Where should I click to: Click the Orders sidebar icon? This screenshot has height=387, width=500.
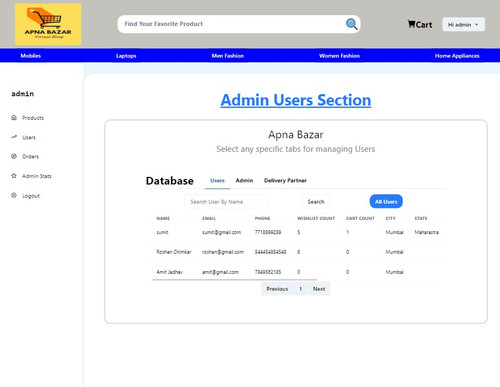14,156
